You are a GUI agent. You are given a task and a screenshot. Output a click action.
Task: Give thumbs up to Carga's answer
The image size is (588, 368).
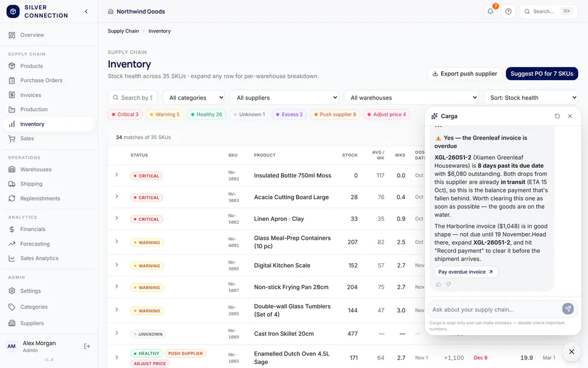click(439, 284)
